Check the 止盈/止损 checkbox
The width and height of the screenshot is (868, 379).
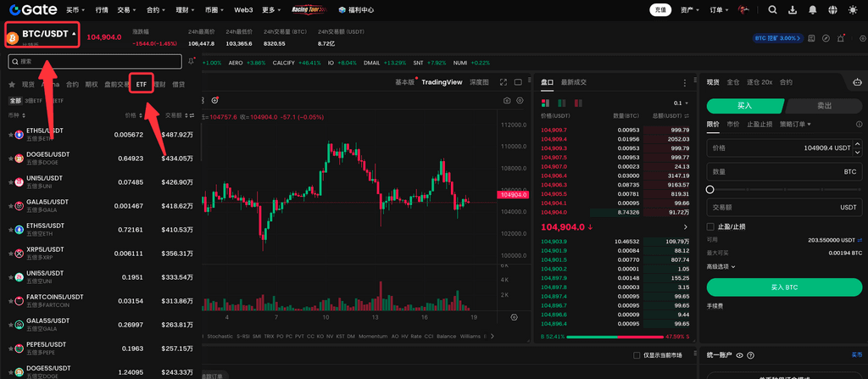click(x=710, y=227)
